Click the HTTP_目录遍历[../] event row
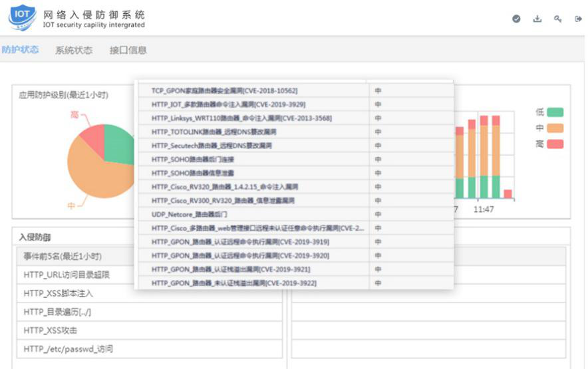This screenshot has width=588, height=369. [x=57, y=312]
